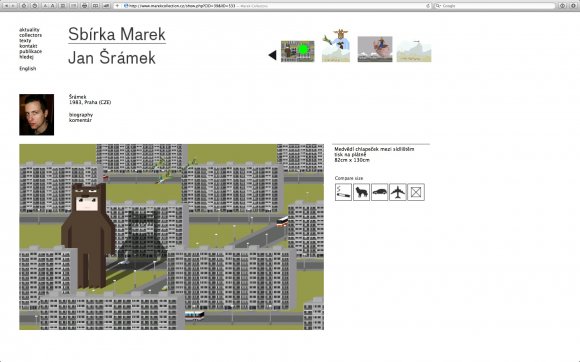Reload the page from the address bar
The image size is (580, 362).
point(428,6)
